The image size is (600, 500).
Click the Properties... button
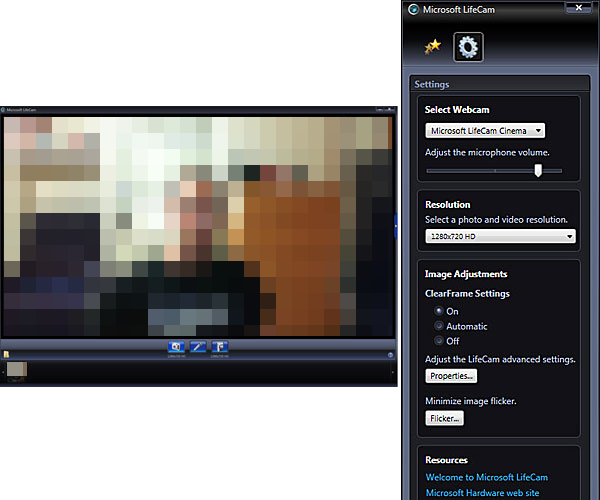point(451,376)
